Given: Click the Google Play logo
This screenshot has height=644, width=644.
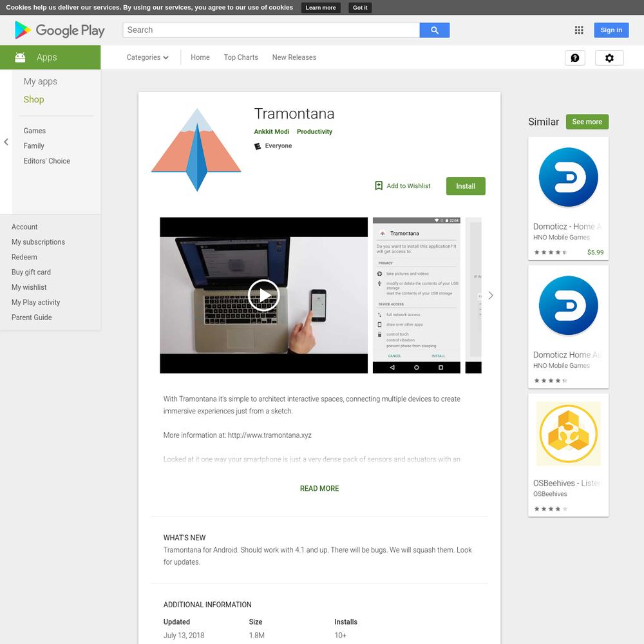Looking at the screenshot, I should [59, 30].
